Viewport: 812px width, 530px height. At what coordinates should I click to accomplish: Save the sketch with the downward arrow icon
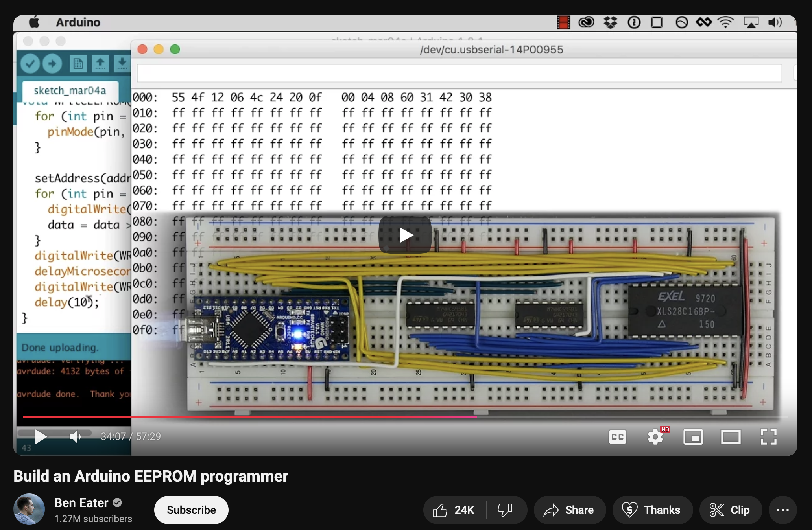[x=122, y=63]
